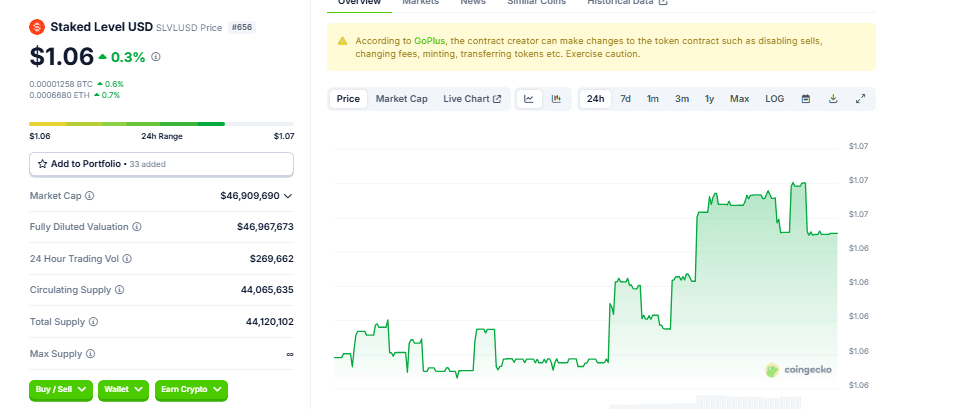Image resolution: width=966 pixels, height=409 pixels.
Task: Click the 44,120,102 total supply value
Action: [269, 322]
